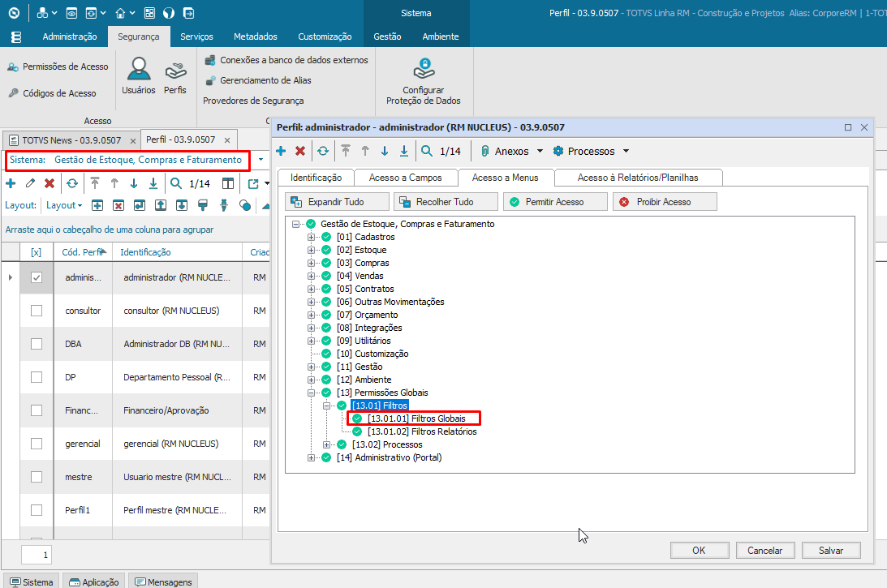Viewport: 887px width, 588px height.
Task: Check the Perfil1 row checkbox
Action: point(37,510)
